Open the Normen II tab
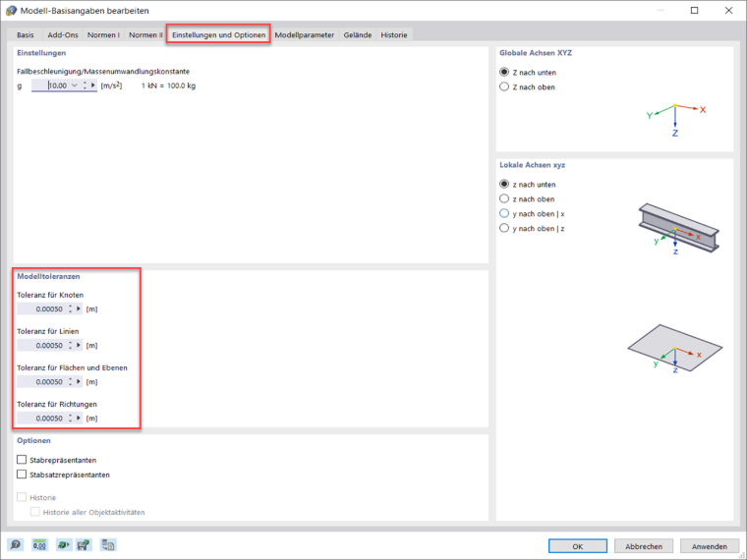747x560 pixels. coord(145,34)
